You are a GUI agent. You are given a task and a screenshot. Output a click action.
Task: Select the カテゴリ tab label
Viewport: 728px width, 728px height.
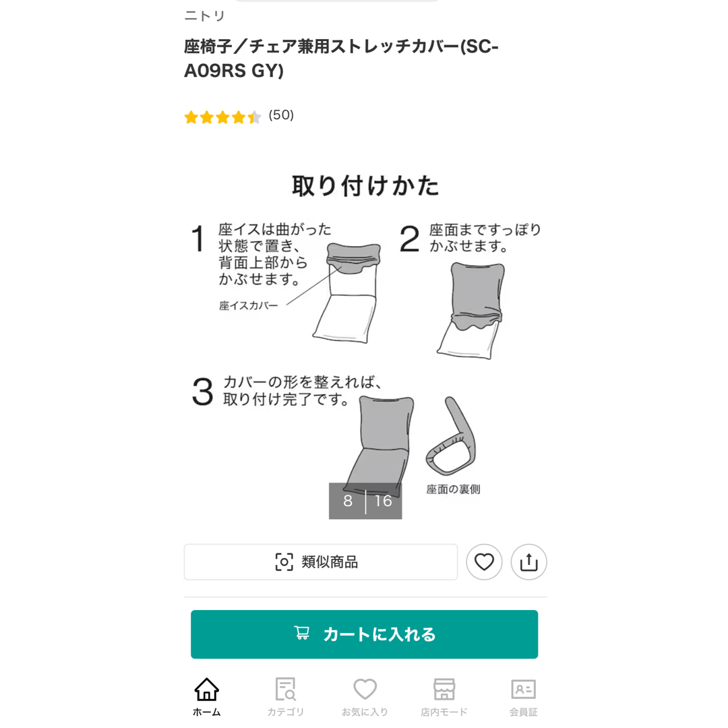point(286,712)
